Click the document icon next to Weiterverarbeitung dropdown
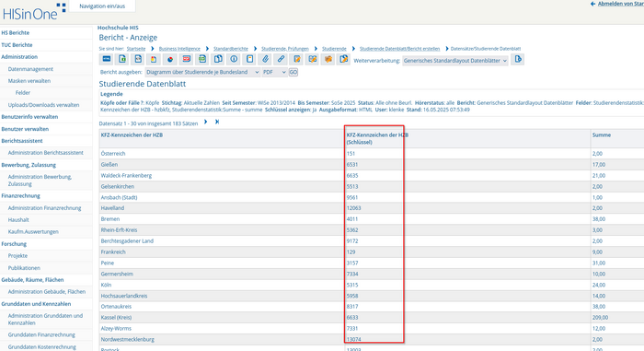The width and height of the screenshot is (644, 351). point(518,60)
